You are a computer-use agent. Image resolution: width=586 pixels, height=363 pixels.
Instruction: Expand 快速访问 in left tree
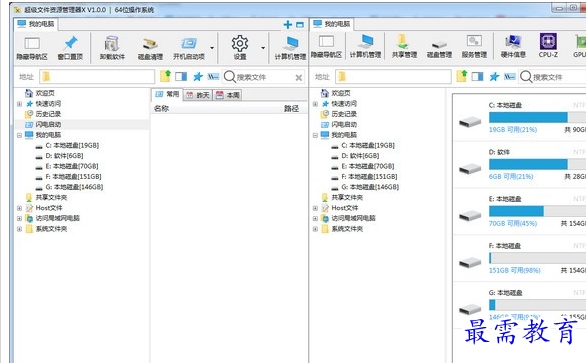pos(19,104)
